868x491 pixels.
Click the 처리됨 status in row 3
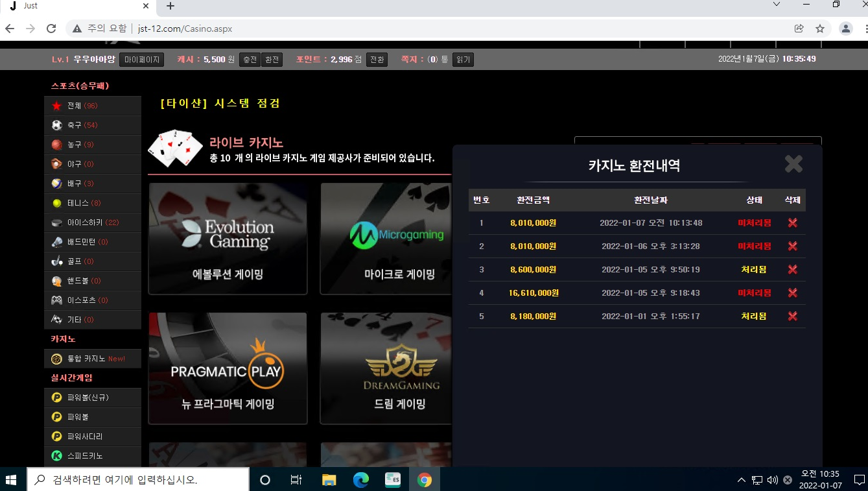pyautogui.click(x=754, y=270)
